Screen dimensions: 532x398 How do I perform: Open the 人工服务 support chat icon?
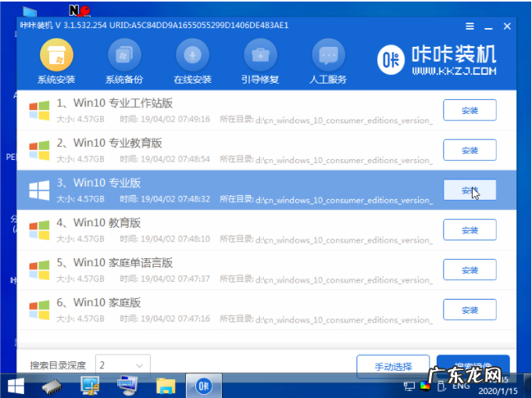328,55
